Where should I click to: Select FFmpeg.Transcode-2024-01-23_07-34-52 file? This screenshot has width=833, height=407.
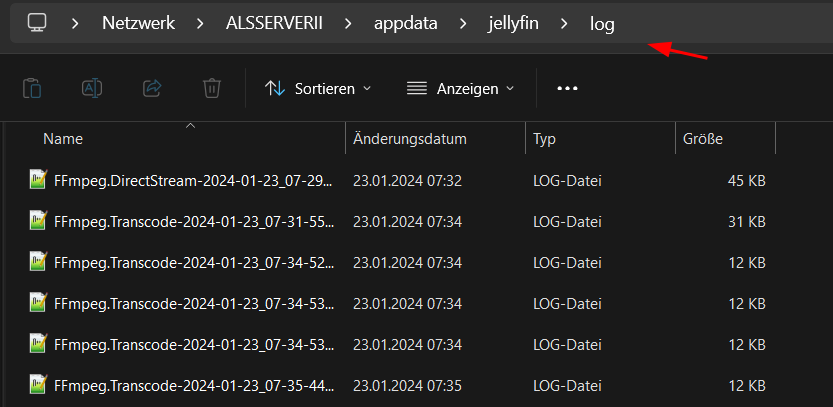[x=194, y=262]
